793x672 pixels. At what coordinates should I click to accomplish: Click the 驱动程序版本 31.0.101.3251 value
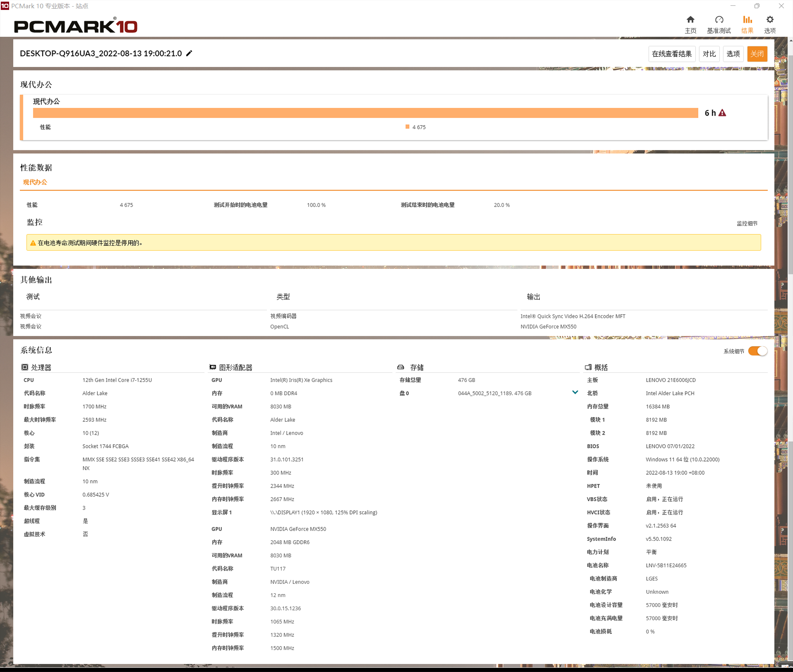[x=287, y=459]
